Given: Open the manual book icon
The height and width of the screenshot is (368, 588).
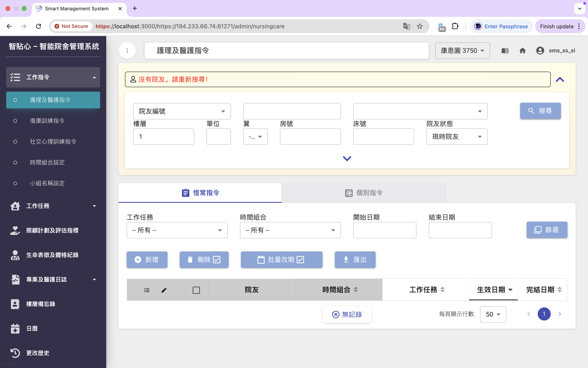Looking at the screenshot, I should pos(505,51).
